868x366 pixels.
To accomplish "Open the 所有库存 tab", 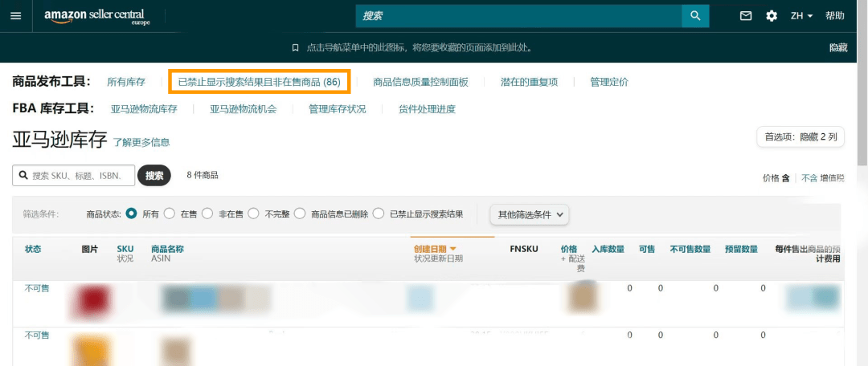I will click(x=126, y=82).
